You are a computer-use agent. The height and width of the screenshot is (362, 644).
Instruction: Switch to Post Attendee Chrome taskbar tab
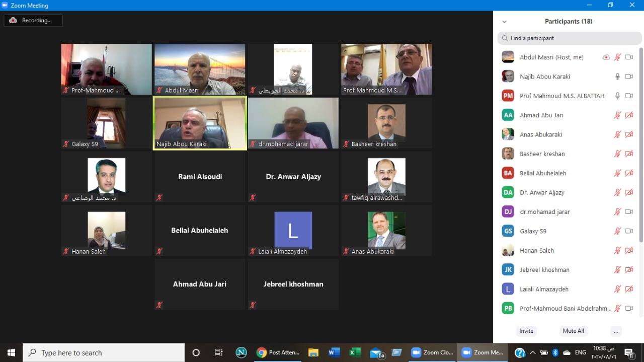[278, 352]
